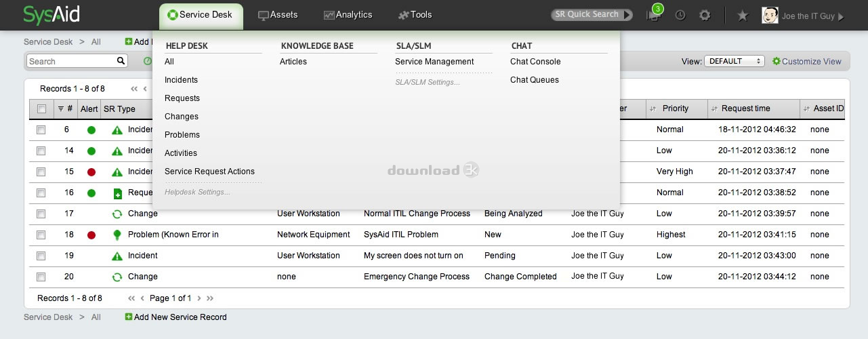868x339 pixels.
Task: Check the box for record 14
Action: pyautogui.click(x=41, y=151)
